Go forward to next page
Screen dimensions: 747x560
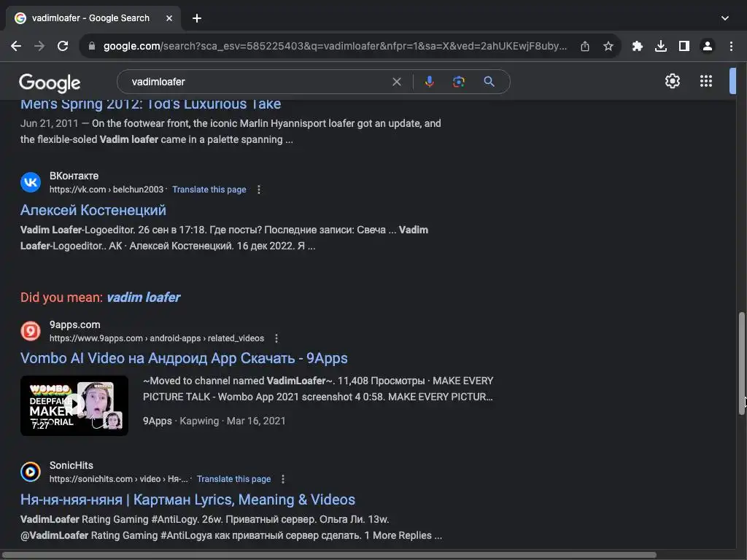click(39, 46)
